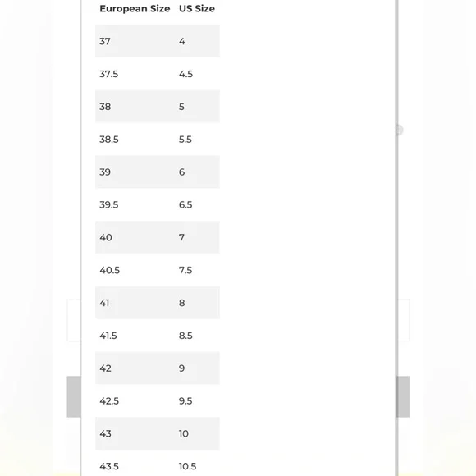Select the European size 37 cell
Image resolution: width=476 pixels, height=476 pixels.
105,41
